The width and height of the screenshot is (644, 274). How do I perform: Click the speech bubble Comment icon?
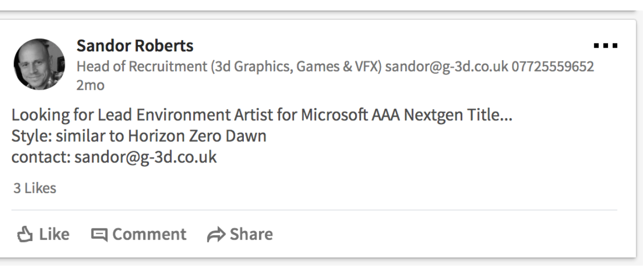(x=99, y=235)
